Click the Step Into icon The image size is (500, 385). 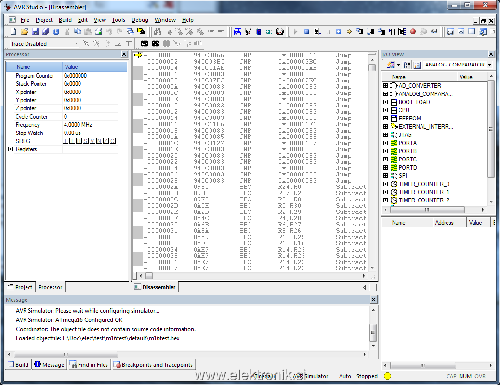point(360,32)
